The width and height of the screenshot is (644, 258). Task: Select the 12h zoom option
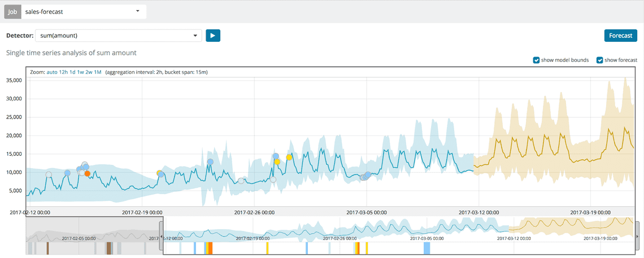(x=63, y=72)
